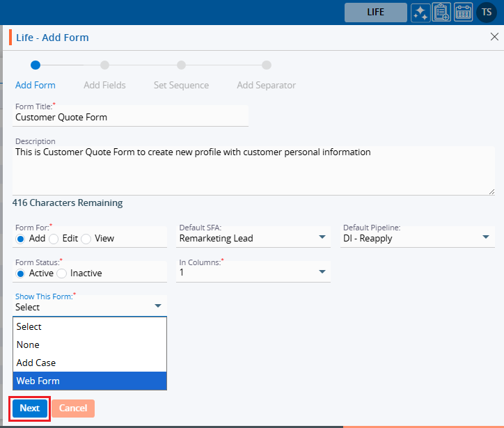This screenshot has height=428, width=504.
Task: Choose Web Form from the list
Action: (x=90, y=381)
